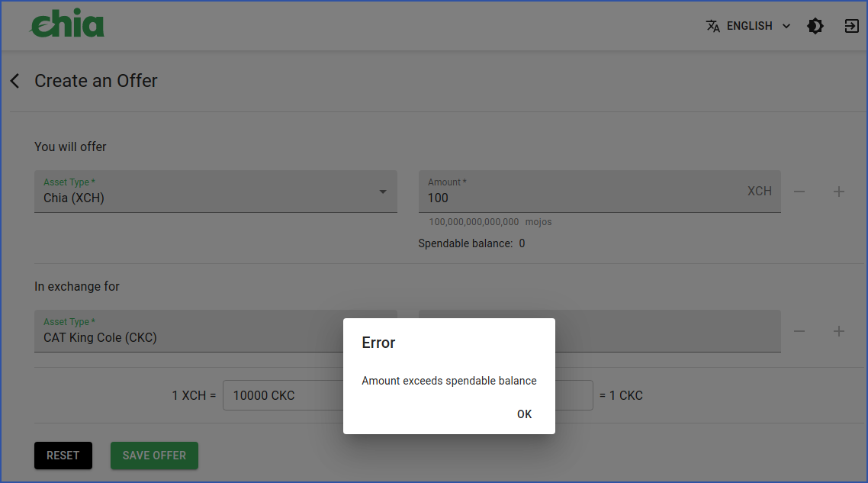Viewport: 868px width, 483px height.
Task: Click the Amount field containing 100
Action: point(600,192)
